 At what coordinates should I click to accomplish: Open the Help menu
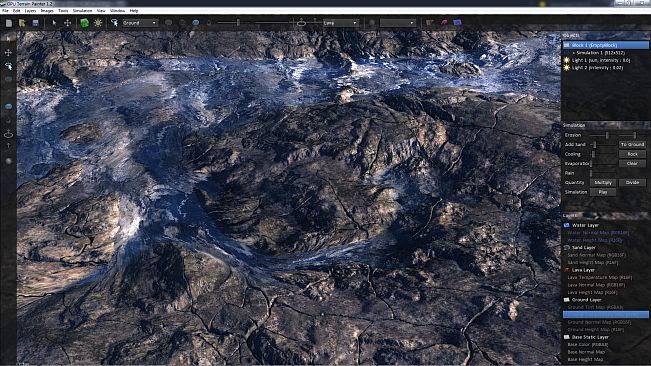click(134, 11)
